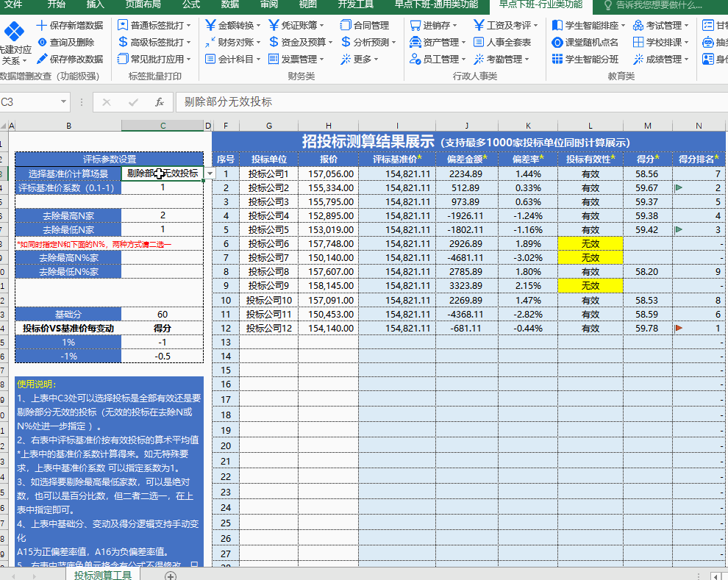Open 普通标签批打 menu
The image size is (728, 580).
coord(154,26)
